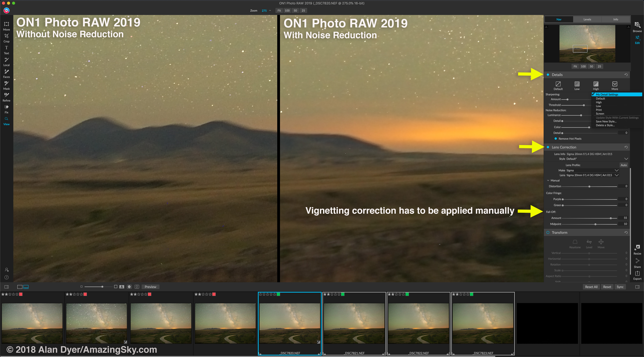Enable the Transform panel toggle
Viewport: 644px width, 357px height.
548,232
